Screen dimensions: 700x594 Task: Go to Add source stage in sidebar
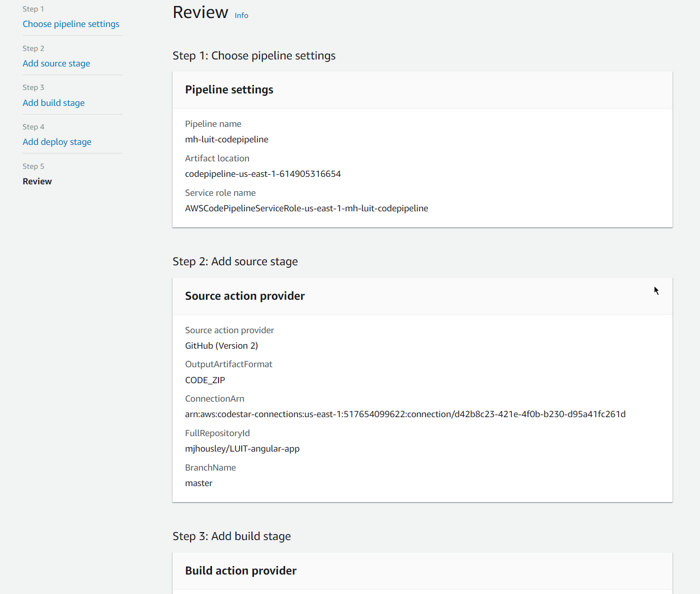56,63
